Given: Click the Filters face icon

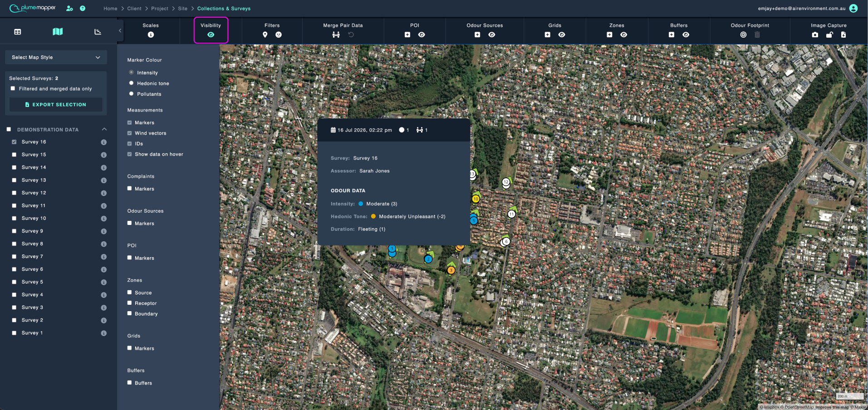Looking at the screenshot, I should click(x=279, y=35).
